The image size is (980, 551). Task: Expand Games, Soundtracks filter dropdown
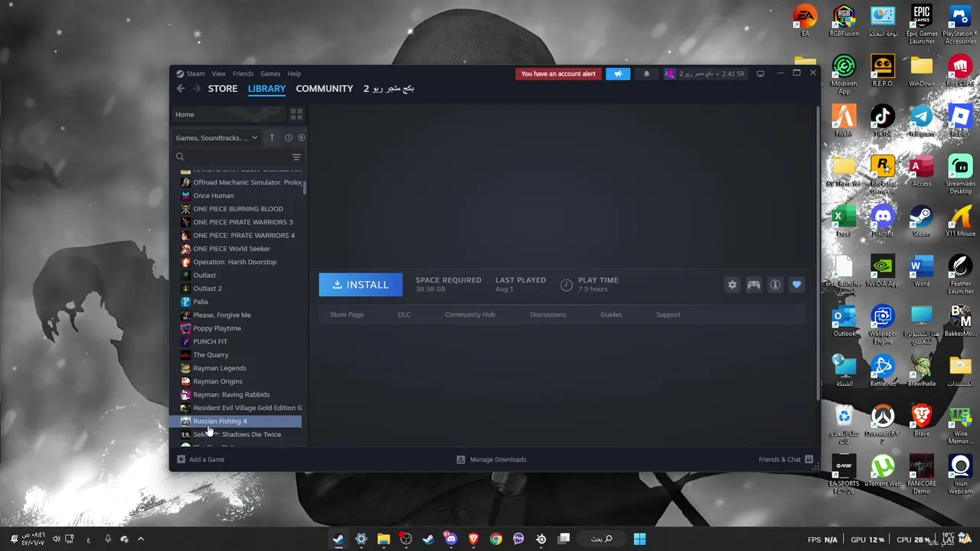(x=217, y=138)
